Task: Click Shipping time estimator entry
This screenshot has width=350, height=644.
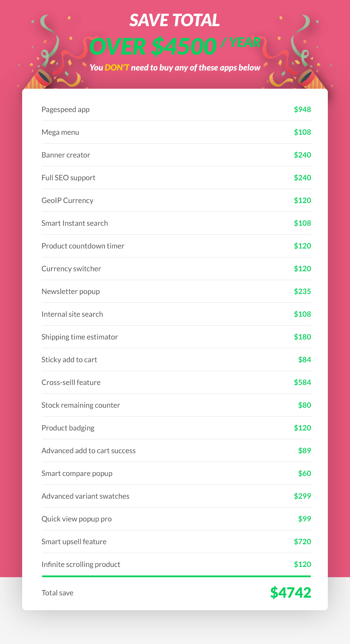Action: (176, 337)
